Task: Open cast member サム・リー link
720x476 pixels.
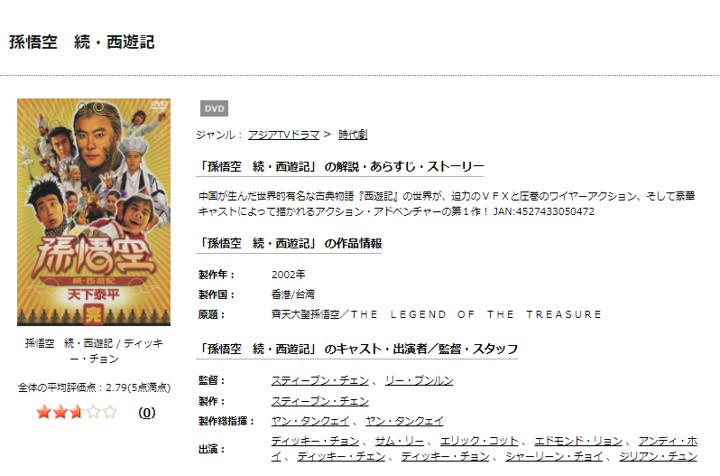Action: coord(399,441)
